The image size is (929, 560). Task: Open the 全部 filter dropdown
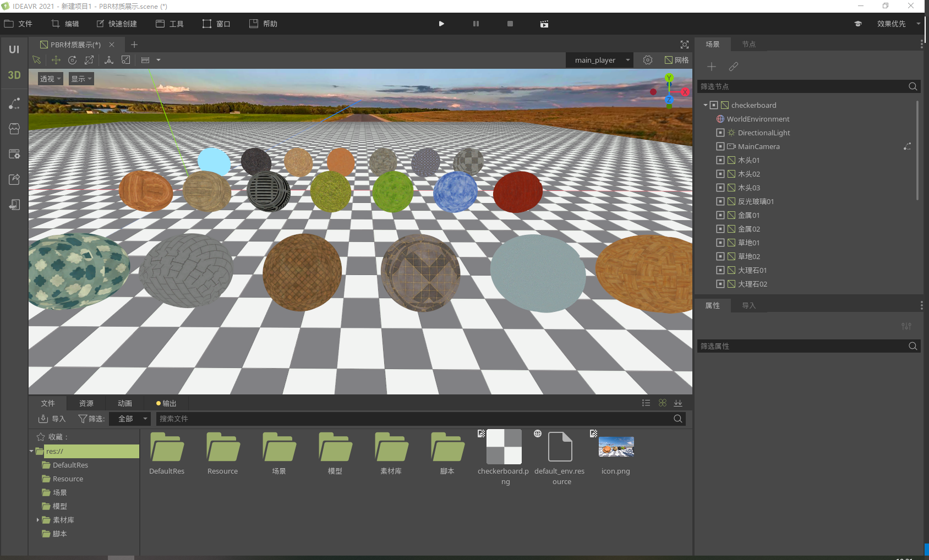(130, 419)
